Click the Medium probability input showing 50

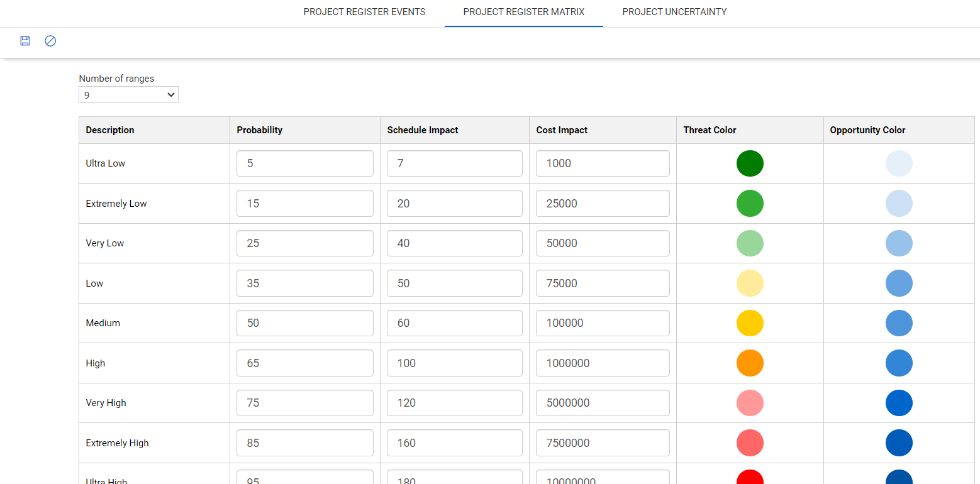tap(304, 323)
